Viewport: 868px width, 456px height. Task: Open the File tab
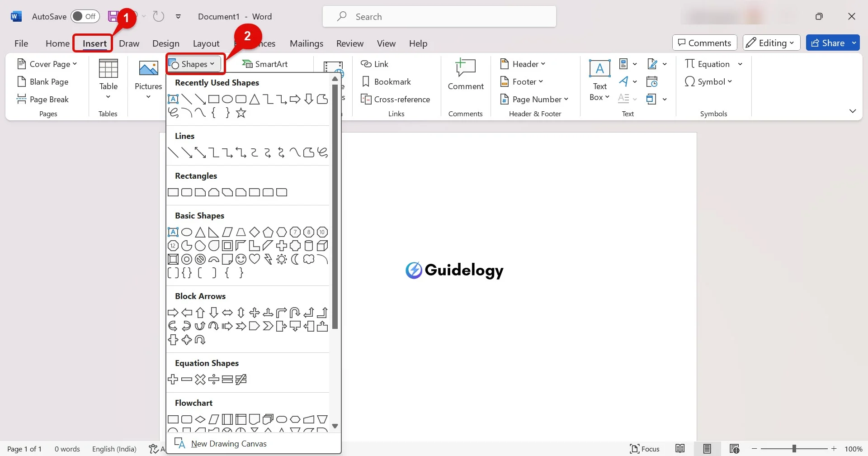pyautogui.click(x=21, y=43)
